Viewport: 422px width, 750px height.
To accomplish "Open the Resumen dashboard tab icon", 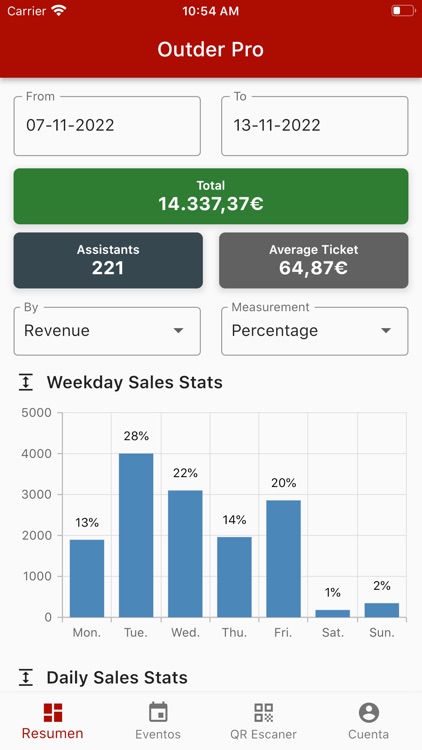I will pos(53,712).
